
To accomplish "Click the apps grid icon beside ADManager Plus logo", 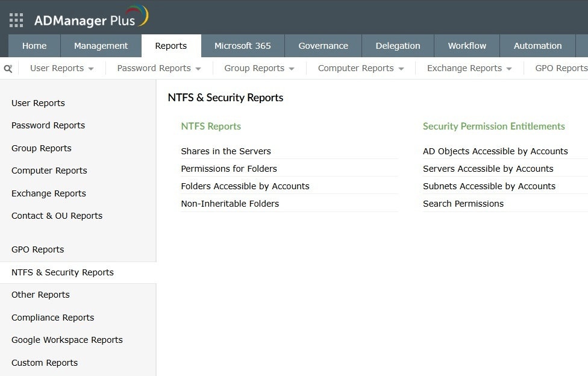I will (16, 19).
